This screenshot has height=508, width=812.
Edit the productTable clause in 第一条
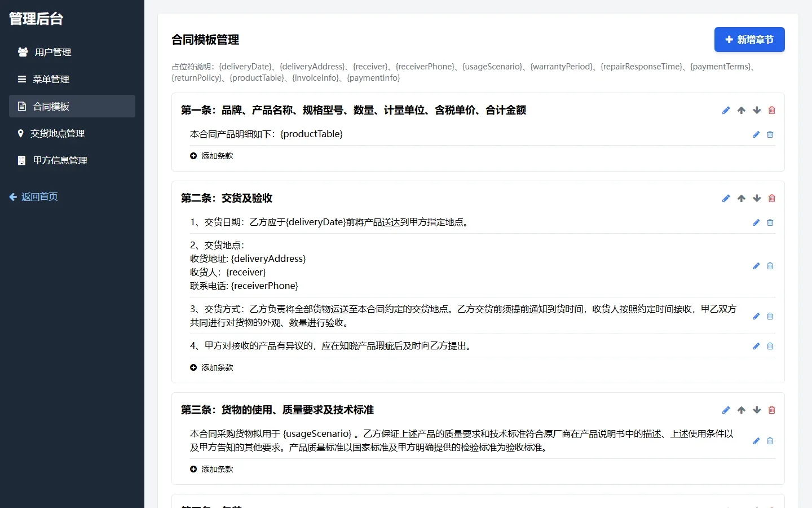click(x=756, y=134)
